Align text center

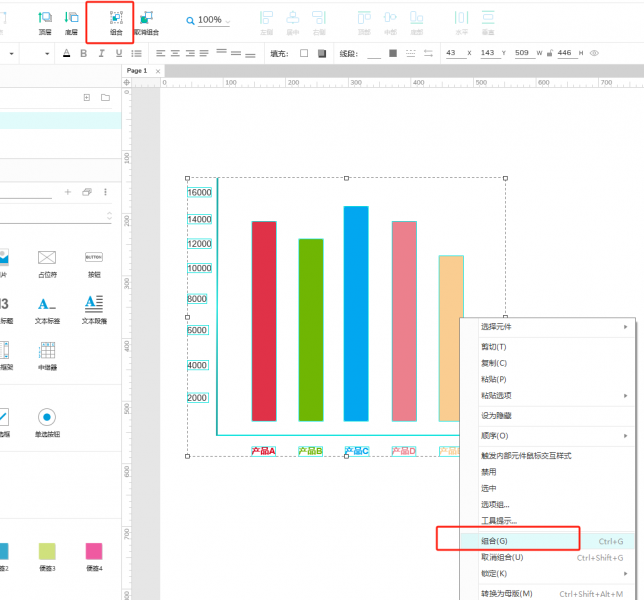click(175, 53)
